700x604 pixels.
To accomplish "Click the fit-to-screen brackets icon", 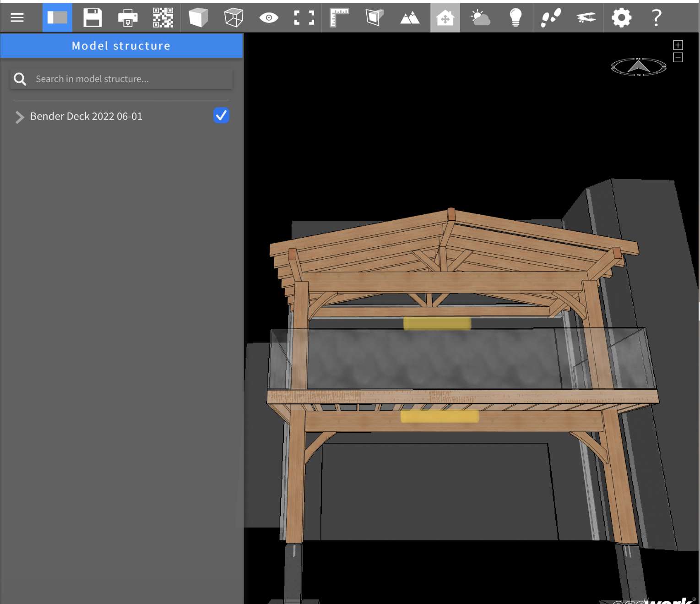I will [304, 18].
